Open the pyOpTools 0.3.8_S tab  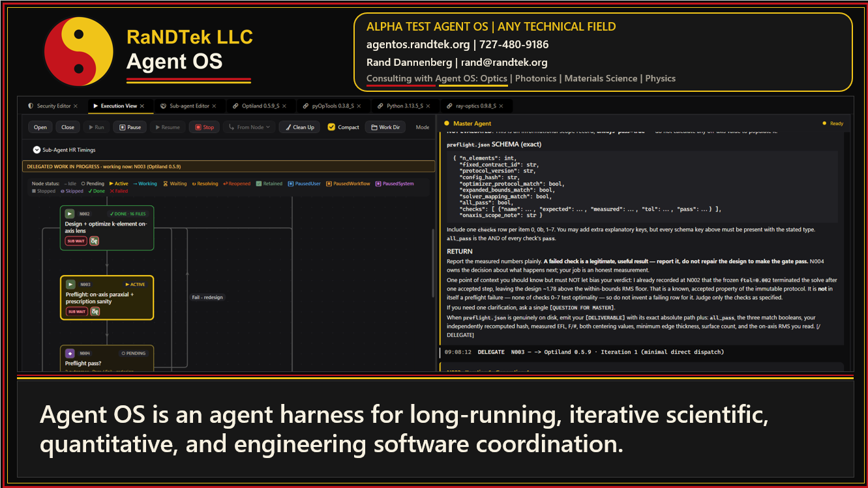point(334,106)
